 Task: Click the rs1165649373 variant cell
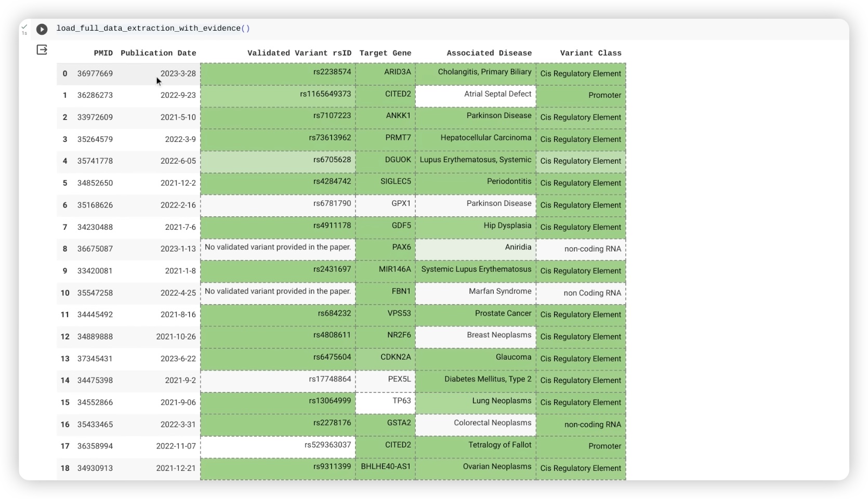coord(278,96)
